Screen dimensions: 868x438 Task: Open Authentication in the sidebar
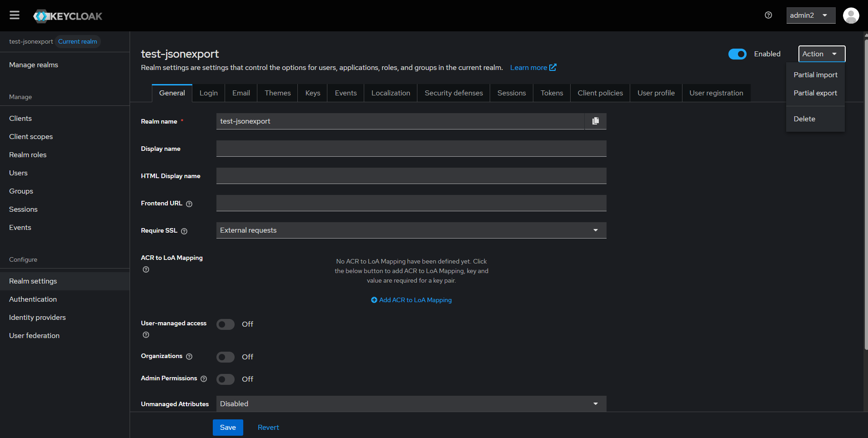click(x=65, y=299)
